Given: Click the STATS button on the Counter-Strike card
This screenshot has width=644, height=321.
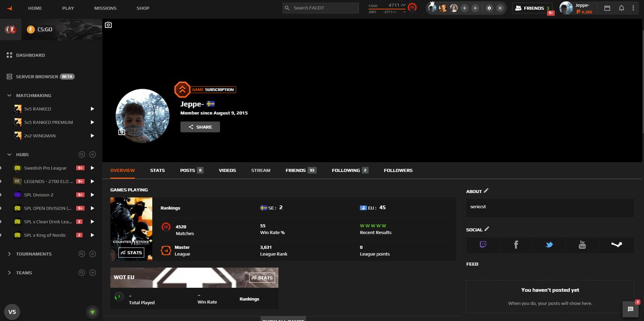Looking at the screenshot, I should (x=131, y=252).
